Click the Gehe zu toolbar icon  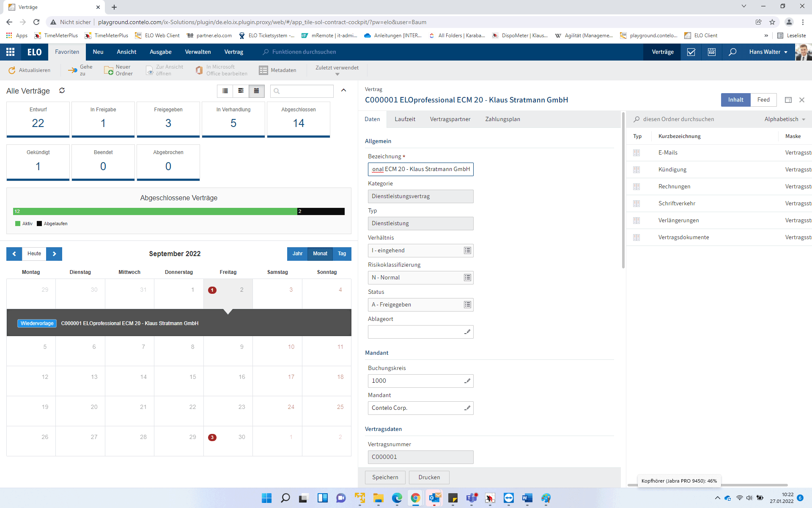pos(73,70)
